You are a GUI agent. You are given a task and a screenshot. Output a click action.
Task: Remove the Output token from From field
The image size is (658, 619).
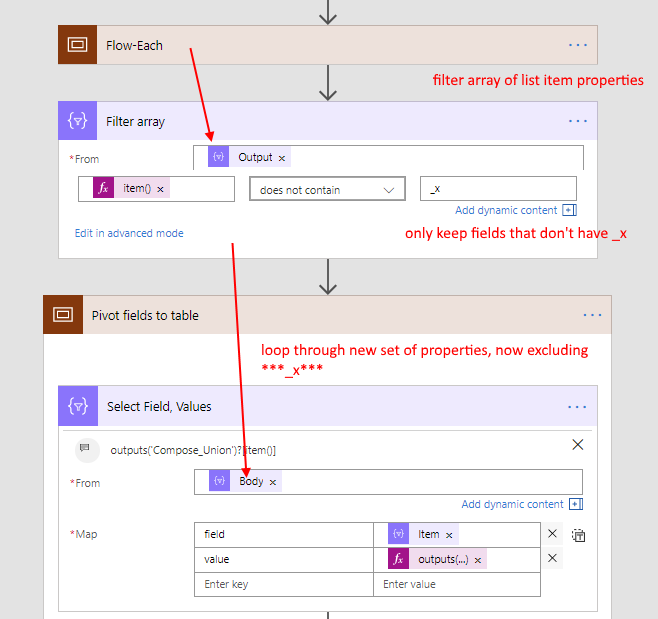click(282, 158)
